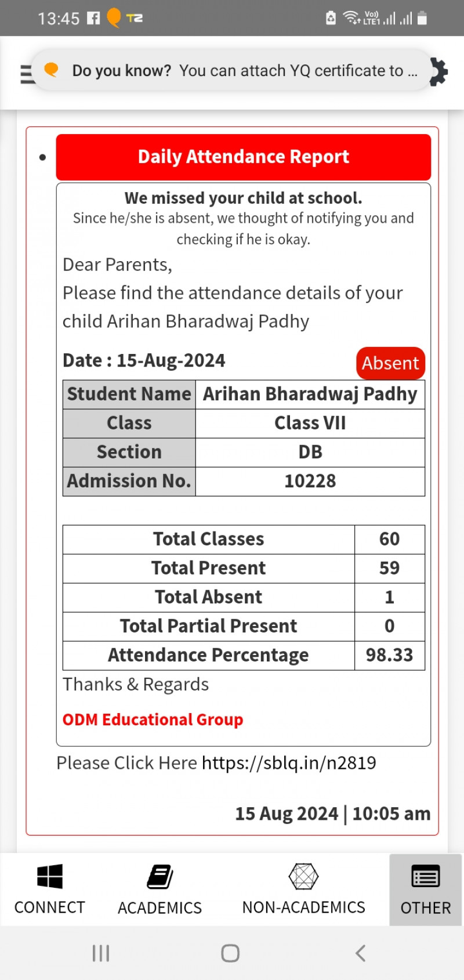The height and width of the screenshot is (980, 464).
Task: Tap the CONNECT windows icon
Action: pyautogui.click(x=50, y=876)
